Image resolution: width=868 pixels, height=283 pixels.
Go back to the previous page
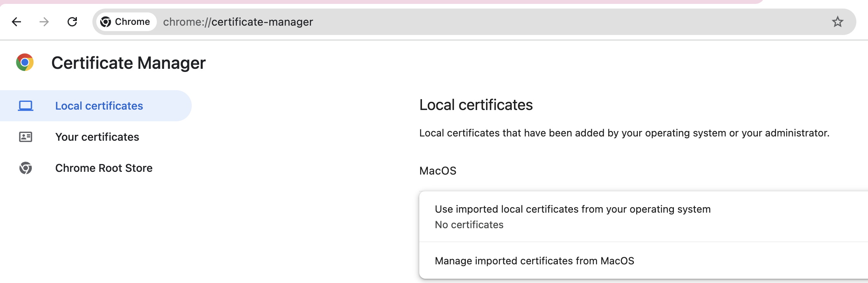click(x=16, y=22)
